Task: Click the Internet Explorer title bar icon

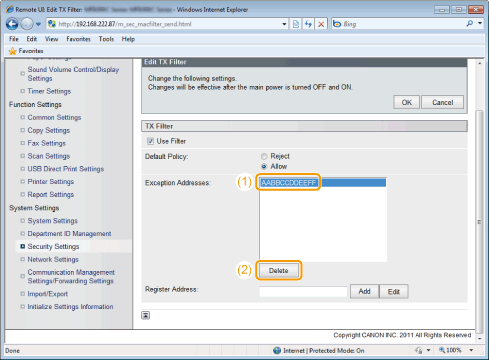Action: [10, 9]
